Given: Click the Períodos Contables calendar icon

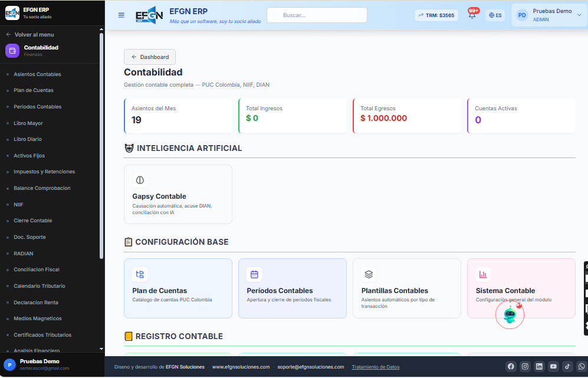Looking at the screenshot, I should (x=254, y=274).
